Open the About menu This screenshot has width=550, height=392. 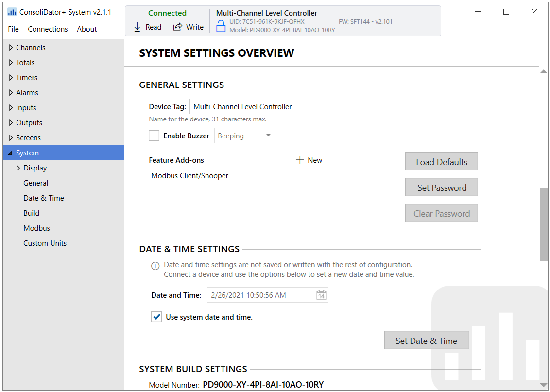click(x=86, y=29)
